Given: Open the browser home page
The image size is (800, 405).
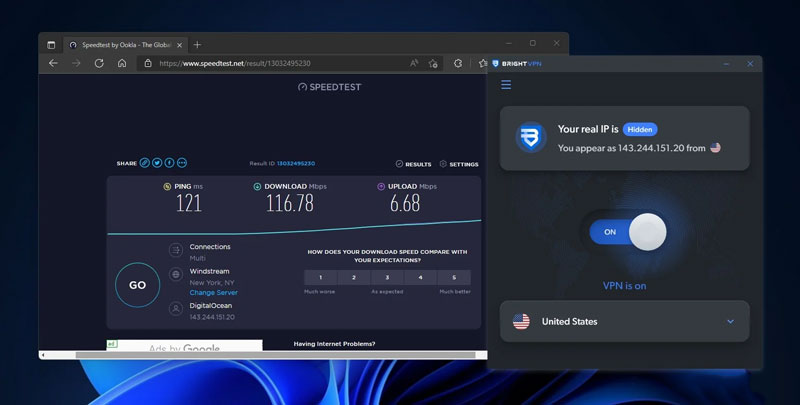Looking at the screenshot, I should [x=122, y=63].
